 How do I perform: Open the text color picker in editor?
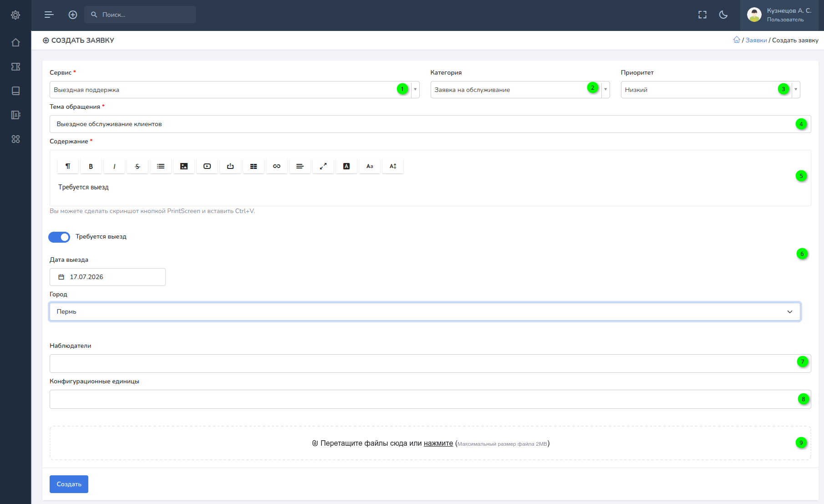(346, 166)
